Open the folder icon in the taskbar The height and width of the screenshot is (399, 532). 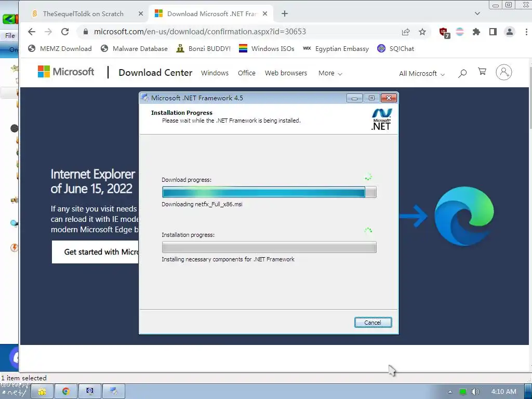[x=42, y=392]
